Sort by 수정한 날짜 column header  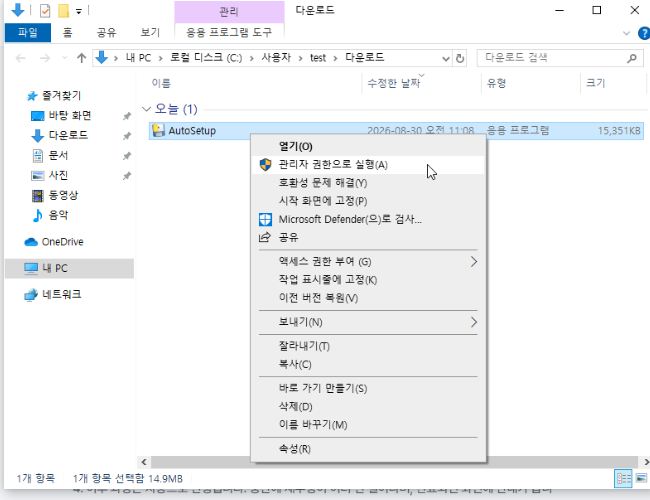[394, 83]
